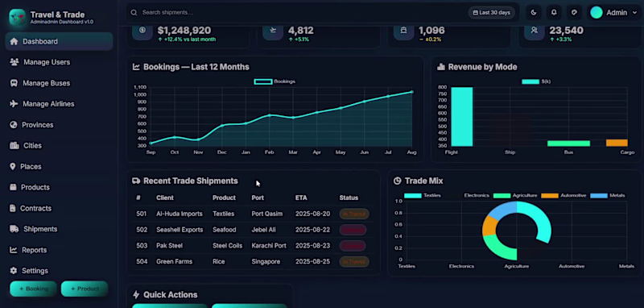The width and height of the screenshot is (644, 308).
Task: Expand the Admin account dropdown chevron
Action: [635, 13]
